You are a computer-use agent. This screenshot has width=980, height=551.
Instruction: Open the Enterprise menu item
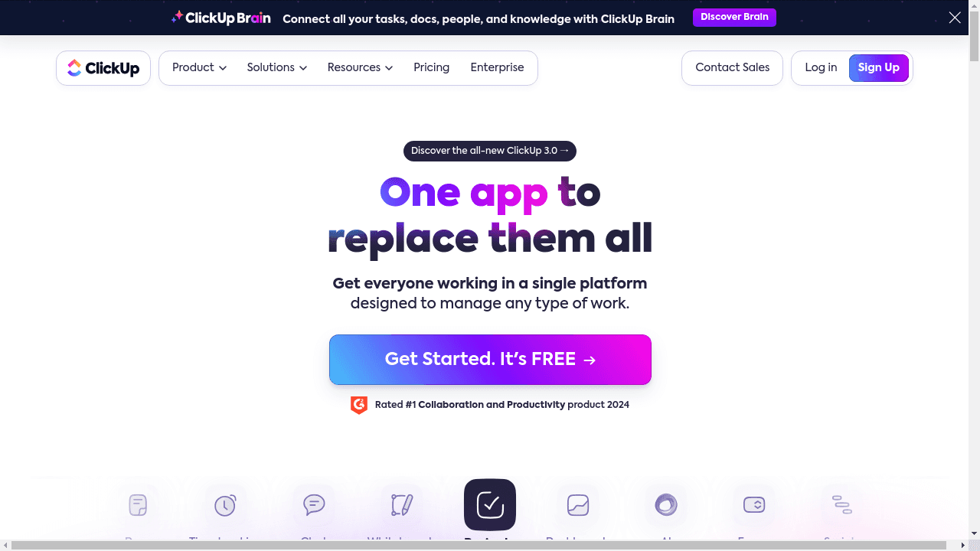(x=497, y=67)
